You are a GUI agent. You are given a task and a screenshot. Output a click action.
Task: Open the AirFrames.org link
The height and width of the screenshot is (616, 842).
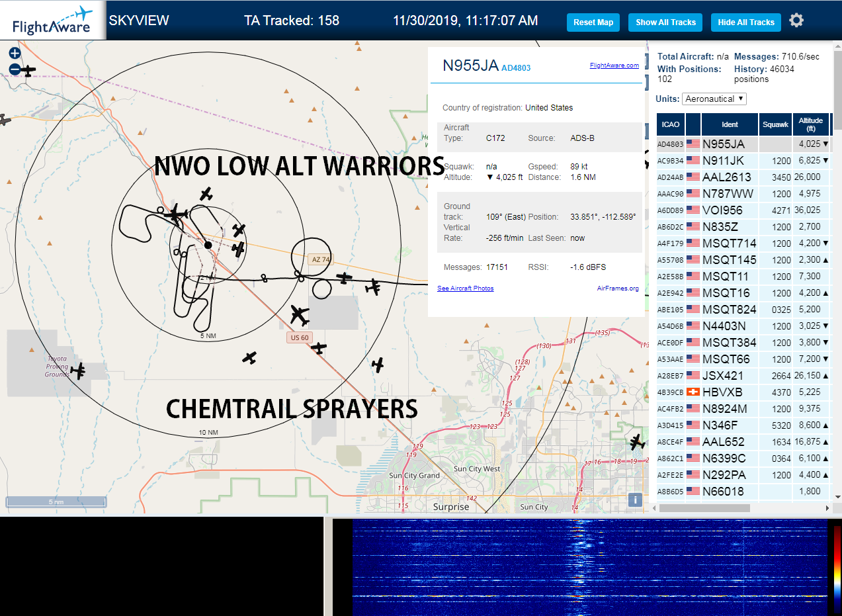tap(618, 288)
